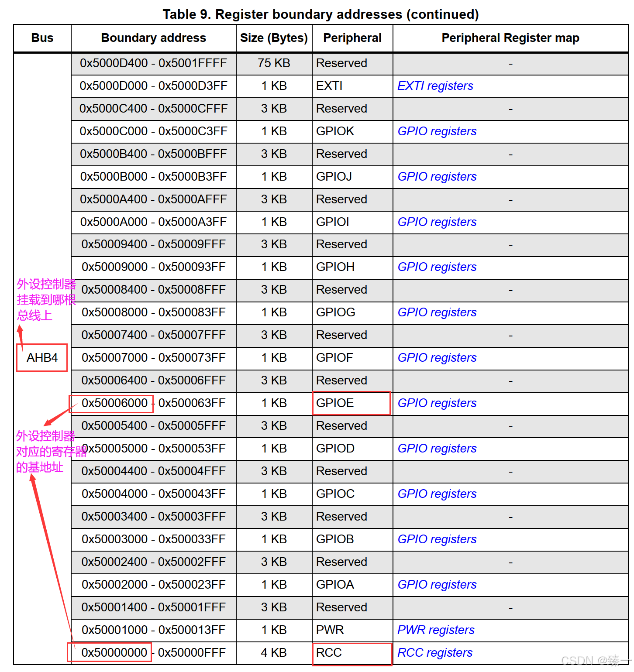Select address 0x50006000 - 0x500063FF

(153, 403)
